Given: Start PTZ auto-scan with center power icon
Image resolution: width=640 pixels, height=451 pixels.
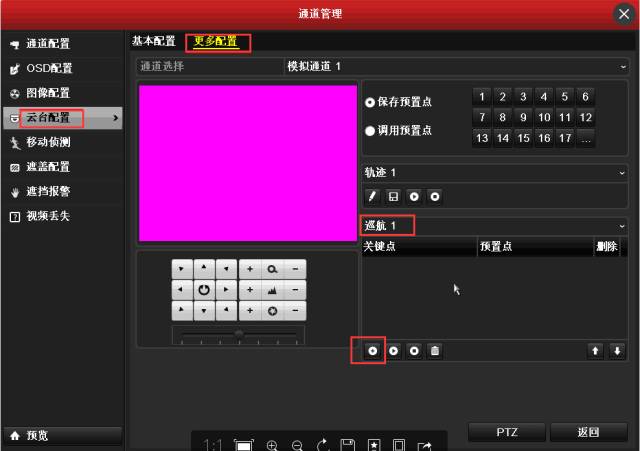Looking at the screenshot, I should (x=204, y=290).
